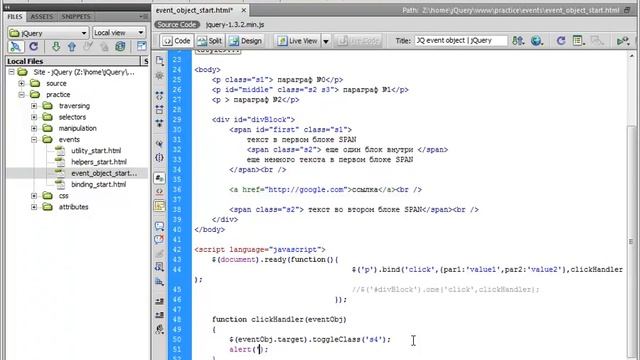Refresh the Files panel list
The width and height of the screenshot is (640, 360).
33,47
